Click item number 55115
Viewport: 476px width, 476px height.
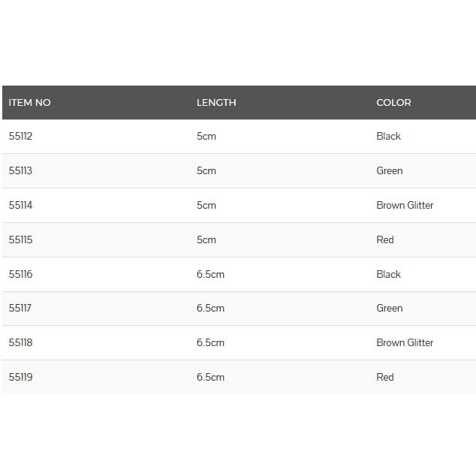[21, 240]
